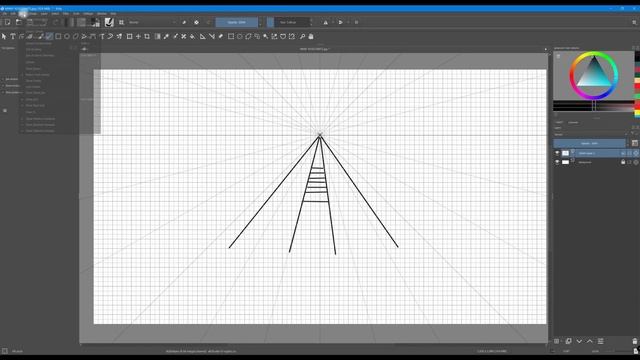
Task: Toggle Show Pixel Grid in View menu
Action: (35, 105)
